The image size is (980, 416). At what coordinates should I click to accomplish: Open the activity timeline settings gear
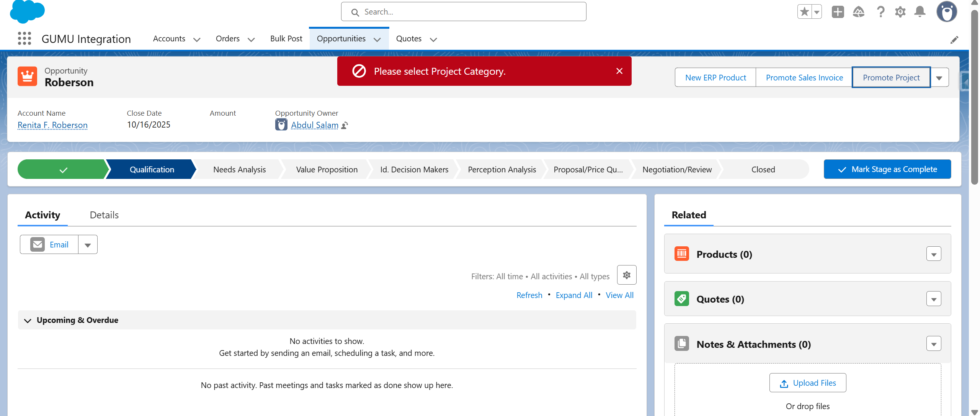tap(627, 275)
